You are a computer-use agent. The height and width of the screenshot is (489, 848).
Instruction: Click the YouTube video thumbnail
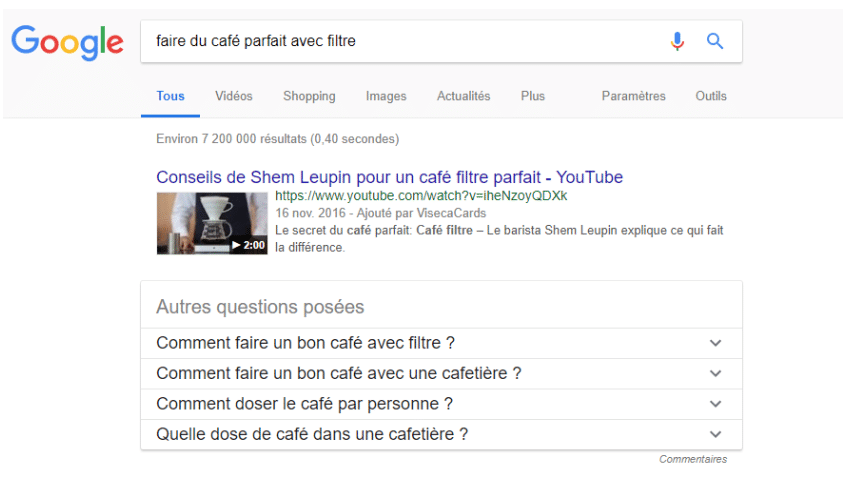212,223
